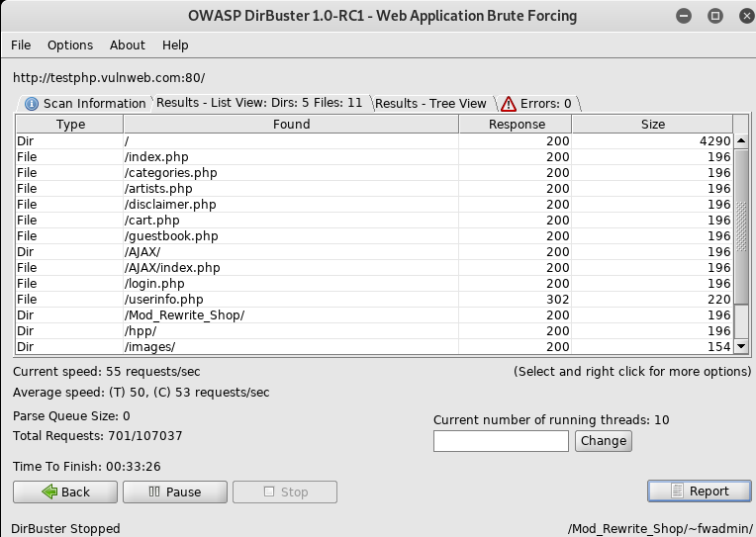This screenshot has height=537, width=756.
Task: Select the /hpp/ directory row
Action: tap(374, 331)
